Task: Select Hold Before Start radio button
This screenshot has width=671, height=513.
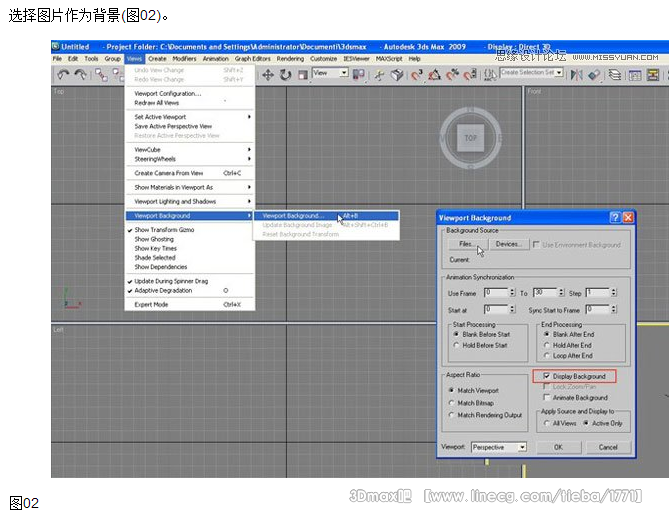Action: pos(456,345)
